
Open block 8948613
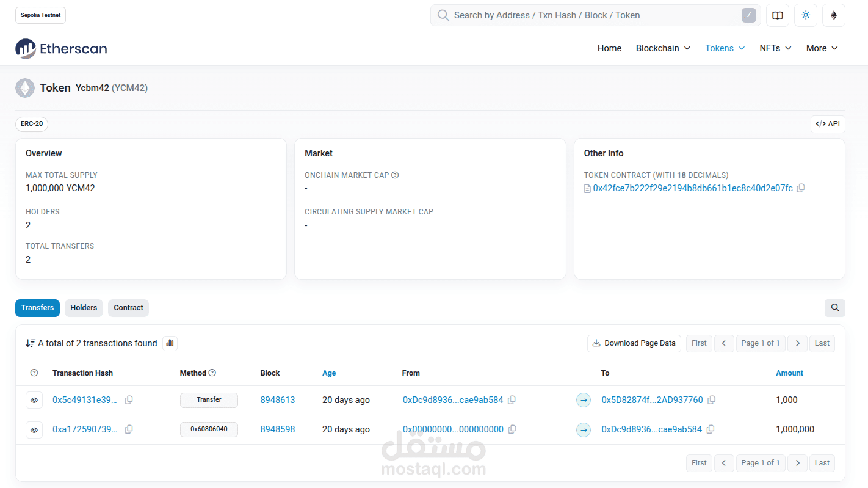point(278,400)
